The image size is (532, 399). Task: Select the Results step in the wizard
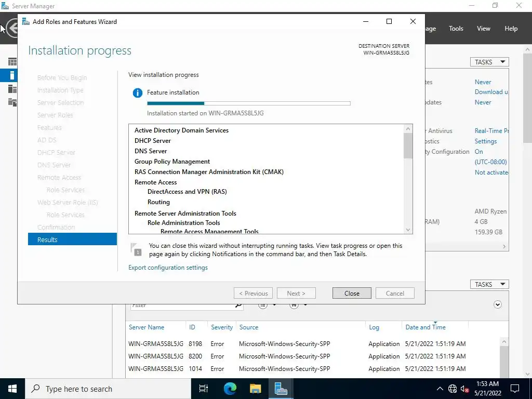tap(72, 239)
